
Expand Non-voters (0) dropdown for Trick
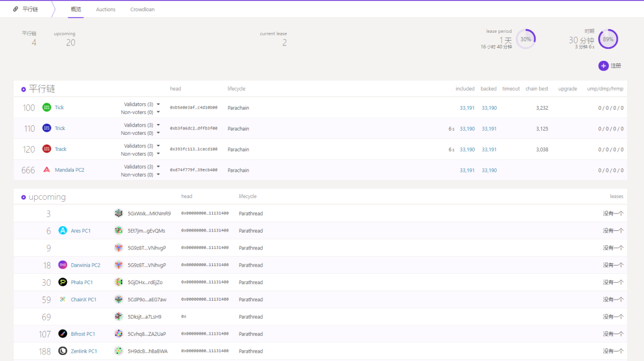pos(158,133)
